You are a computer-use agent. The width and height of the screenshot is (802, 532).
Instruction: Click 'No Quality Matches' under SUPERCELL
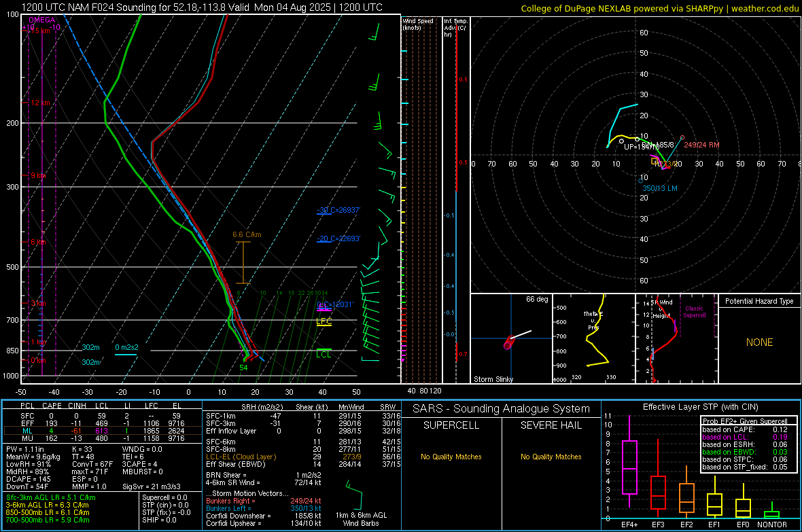451,457
